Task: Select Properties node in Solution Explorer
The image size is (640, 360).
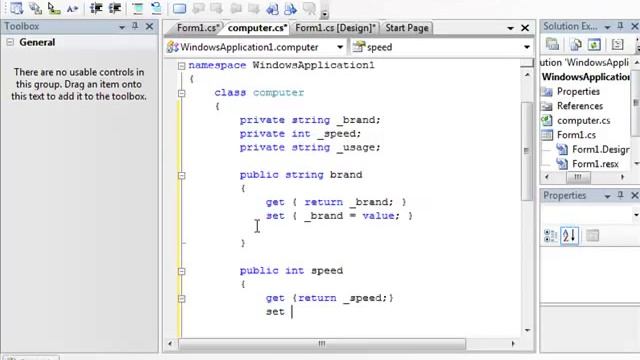Action: [x=578, y=91]
